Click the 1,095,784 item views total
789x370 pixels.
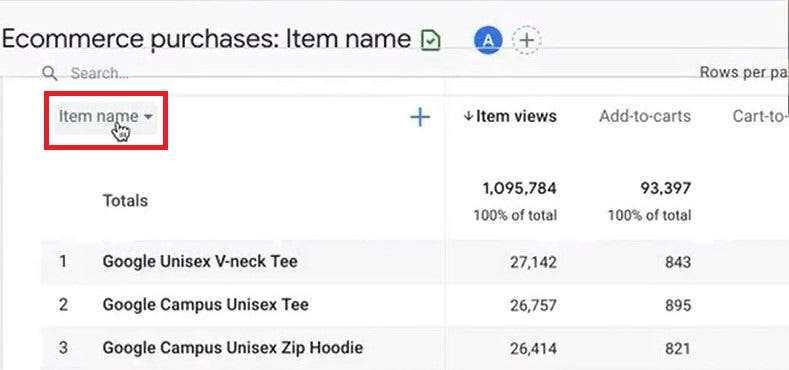pyautogui.click(x=519, y=189)
